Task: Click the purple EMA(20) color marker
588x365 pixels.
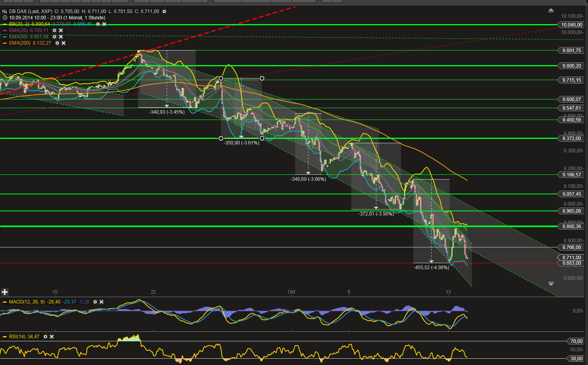Action: click(x=5, y=30)
